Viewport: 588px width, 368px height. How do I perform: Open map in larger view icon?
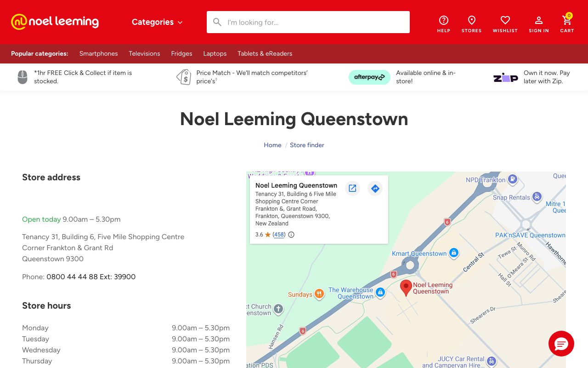[352, 188]
